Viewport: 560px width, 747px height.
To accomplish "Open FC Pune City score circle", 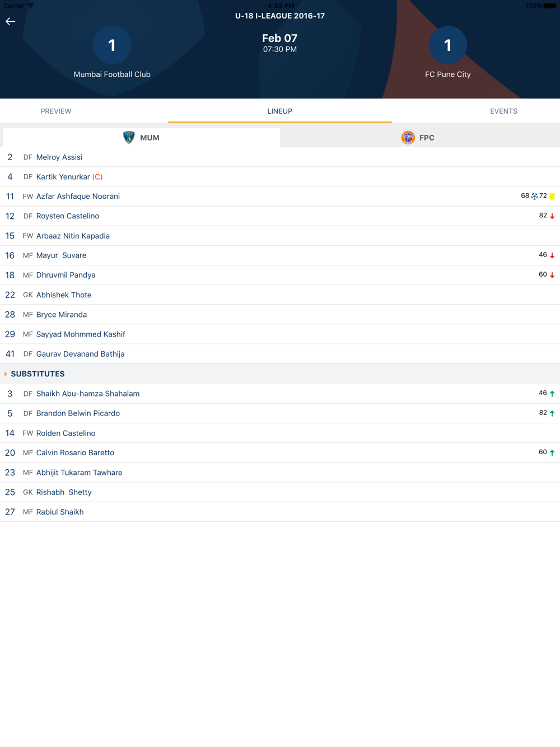I will pyautogui.click(x=447, y=45).
